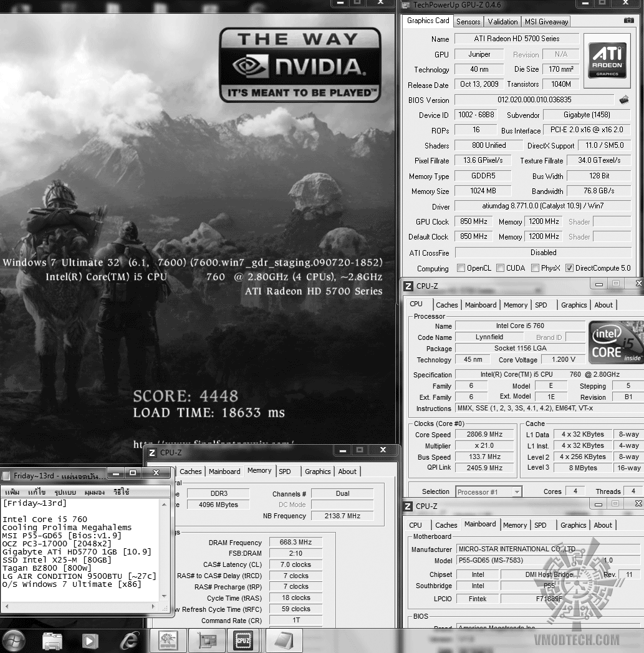
Task: Click Notepad horizontal scrollbar left arrow
Action: point(7,606)
